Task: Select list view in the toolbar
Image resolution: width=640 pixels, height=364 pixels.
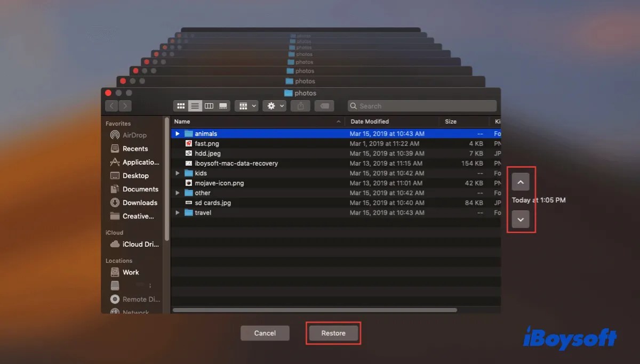Action: (x=195, y=106)
